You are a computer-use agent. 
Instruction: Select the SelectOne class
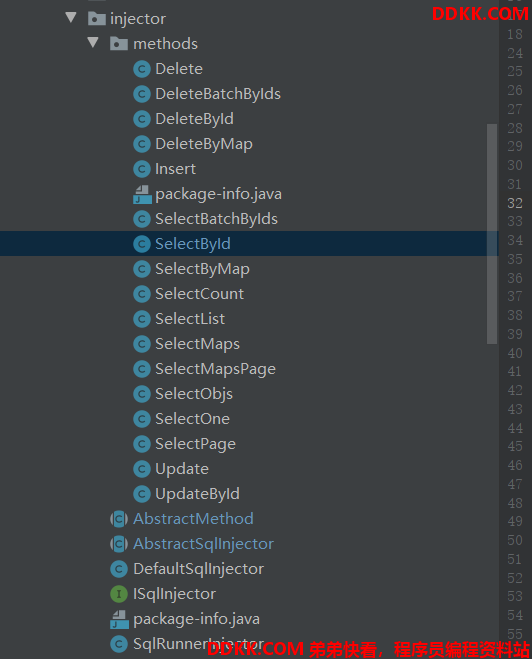click(x=192, y=419)
